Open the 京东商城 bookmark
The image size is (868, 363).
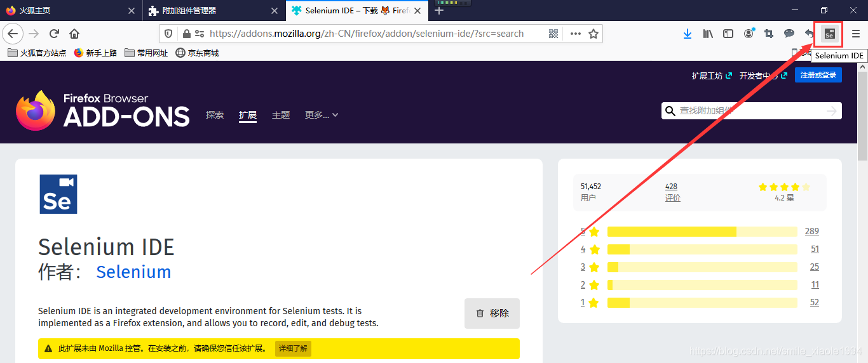click(198, 53)
